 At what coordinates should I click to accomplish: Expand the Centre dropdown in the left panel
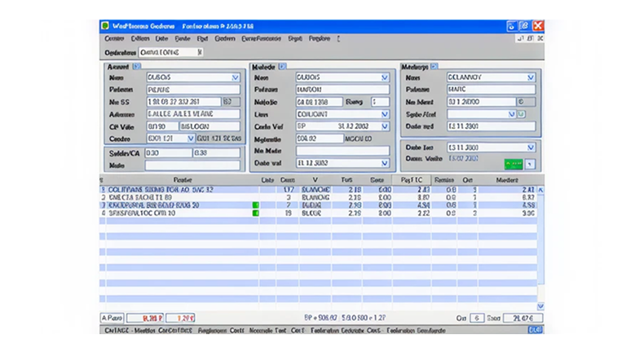[192, 139]
